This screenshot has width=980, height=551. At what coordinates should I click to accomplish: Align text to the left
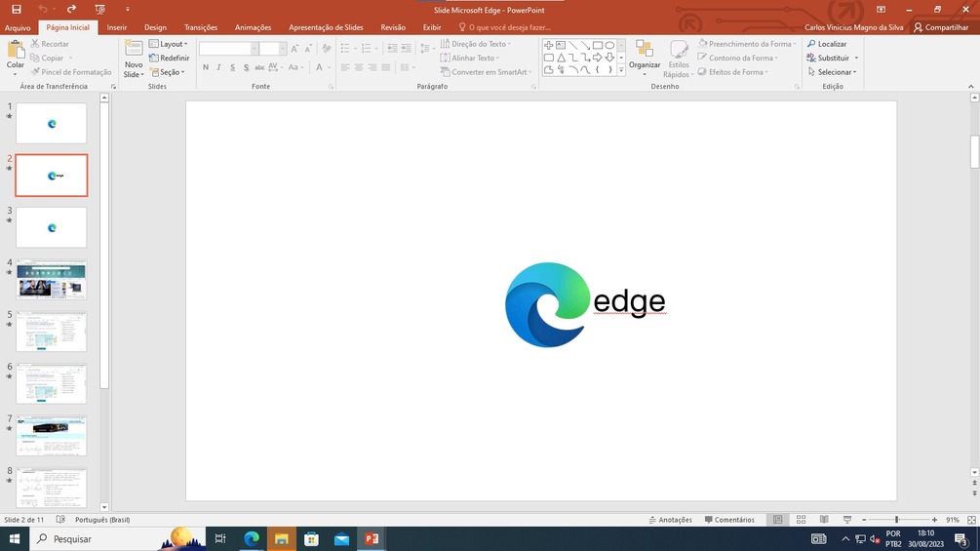point(345,67)
